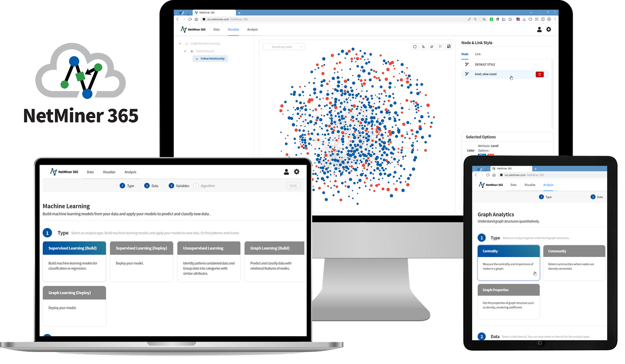Click the Search by Label dropdown

point(284,47)
